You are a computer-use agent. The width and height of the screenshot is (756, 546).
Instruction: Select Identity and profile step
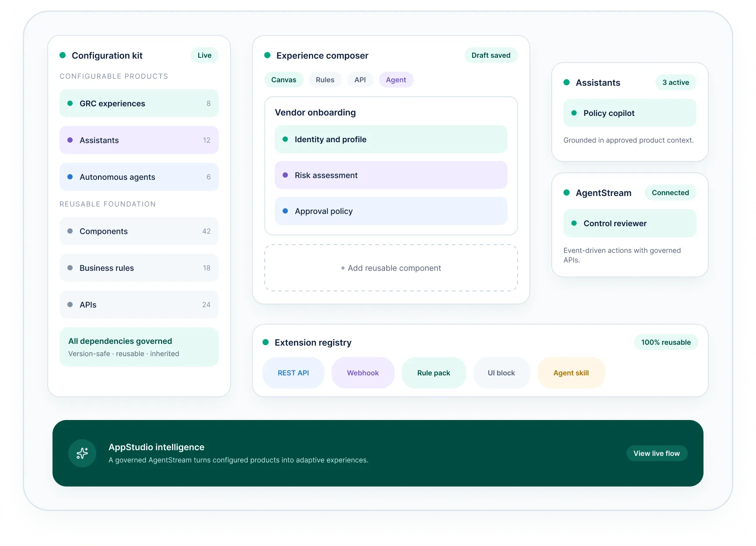(391, 139)
